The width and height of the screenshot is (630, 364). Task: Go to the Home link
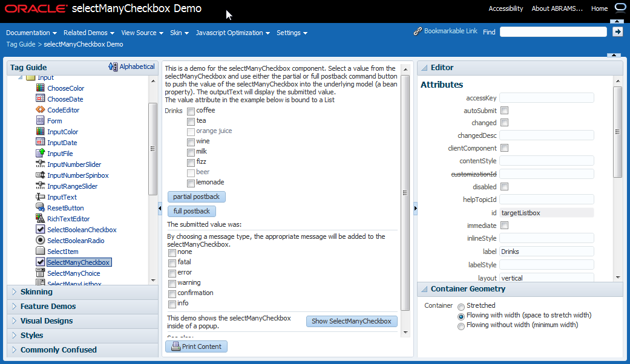[599, 8]
